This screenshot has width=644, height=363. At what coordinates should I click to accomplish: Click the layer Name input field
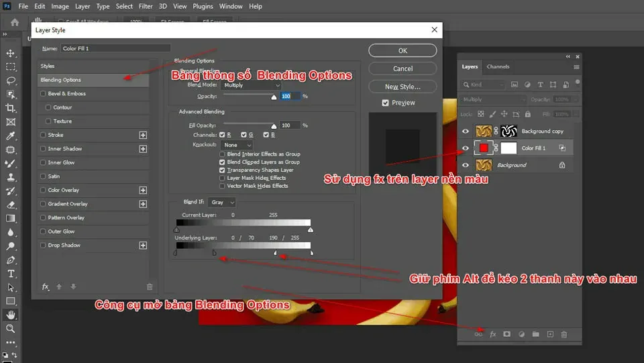pyautogui.click(x=115, y=48)
